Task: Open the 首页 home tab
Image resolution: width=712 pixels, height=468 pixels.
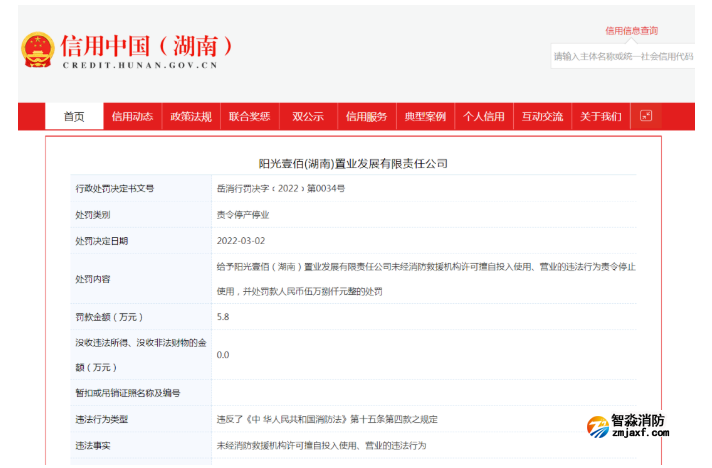Action: point(74,116)
